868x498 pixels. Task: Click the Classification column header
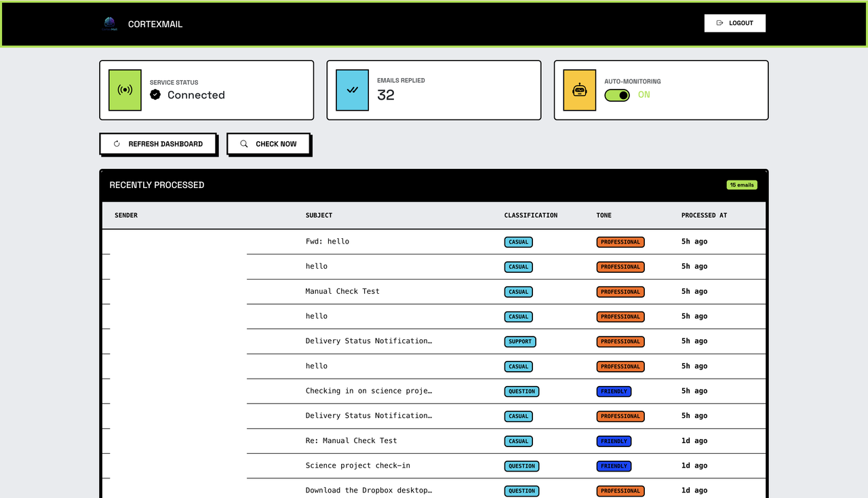coord(531,215)
